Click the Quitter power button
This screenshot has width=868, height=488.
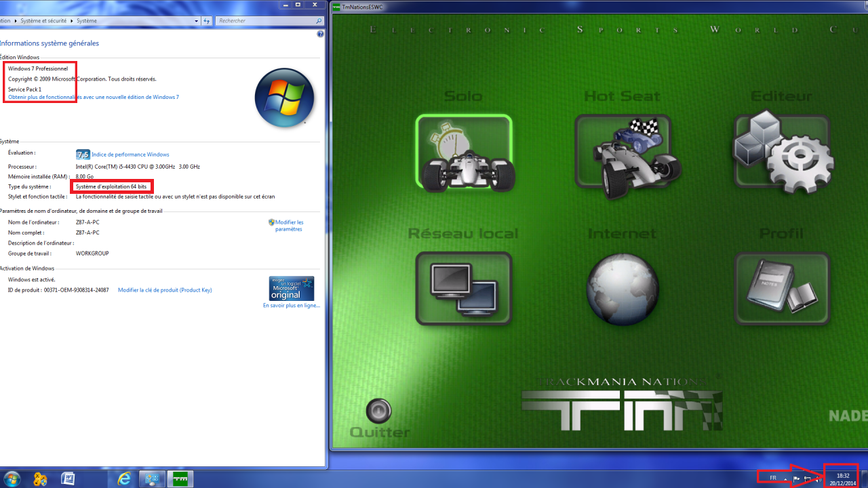click(378, 411)
